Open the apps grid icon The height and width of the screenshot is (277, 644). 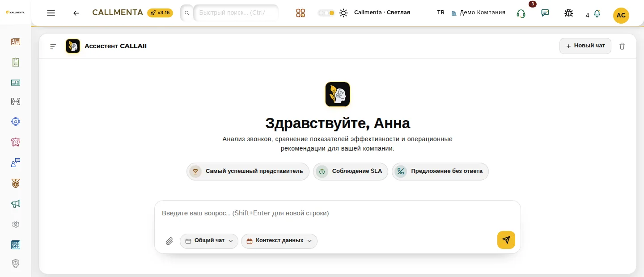pos(301,13)
